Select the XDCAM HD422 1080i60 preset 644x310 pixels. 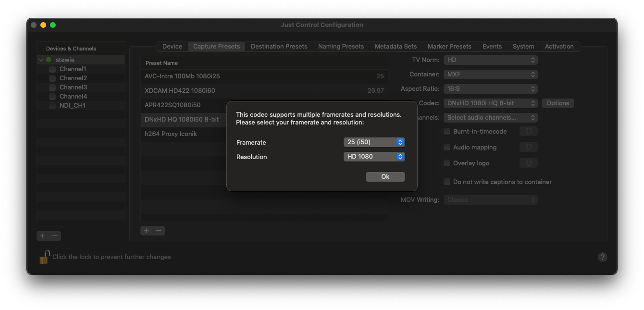coord(264,90)
